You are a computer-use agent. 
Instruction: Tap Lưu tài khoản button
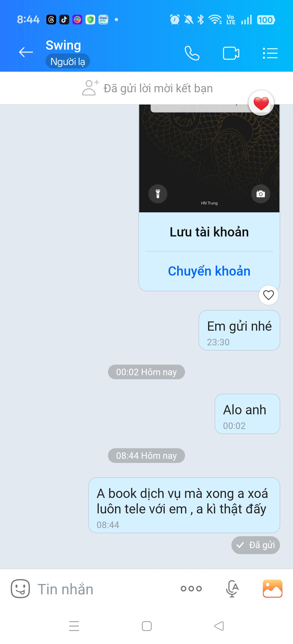coord(209,232)
